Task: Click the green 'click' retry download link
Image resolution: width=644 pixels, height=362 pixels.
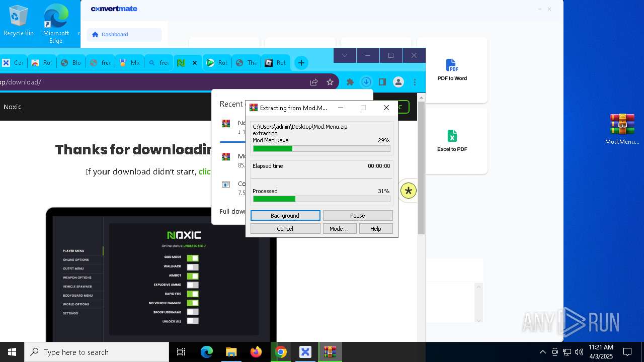Action: tap(205, 171)
